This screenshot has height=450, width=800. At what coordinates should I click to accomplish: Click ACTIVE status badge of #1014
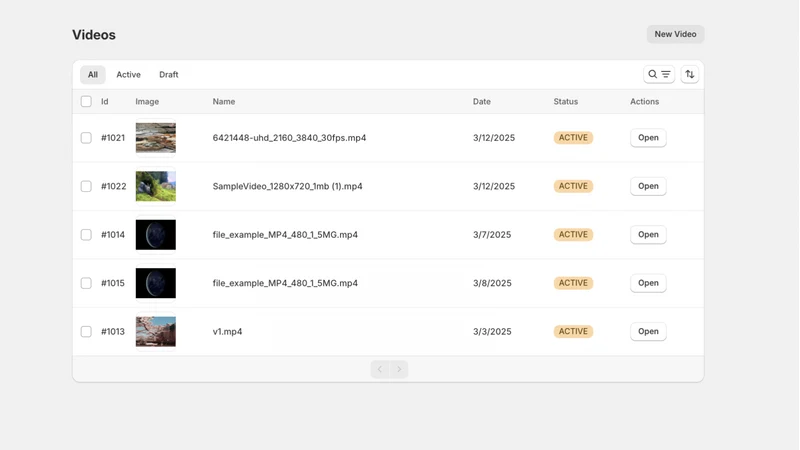tap(573, 235)
